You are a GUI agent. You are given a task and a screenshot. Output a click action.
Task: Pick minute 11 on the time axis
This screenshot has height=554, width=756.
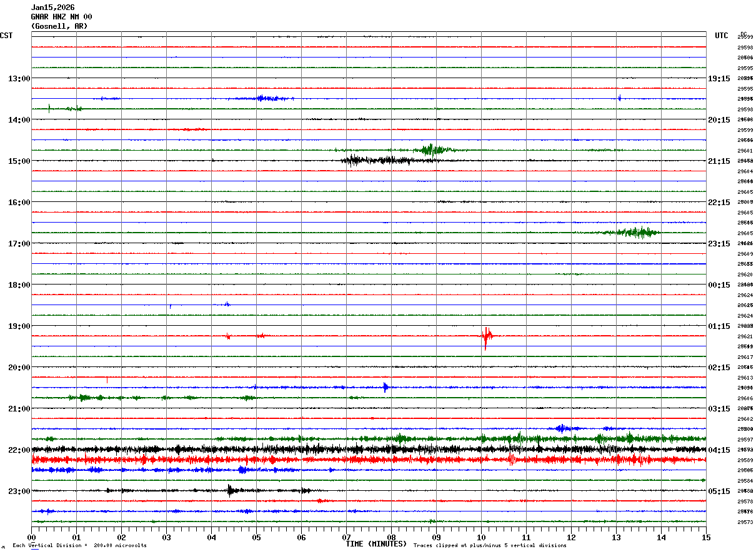pos(526,537)
